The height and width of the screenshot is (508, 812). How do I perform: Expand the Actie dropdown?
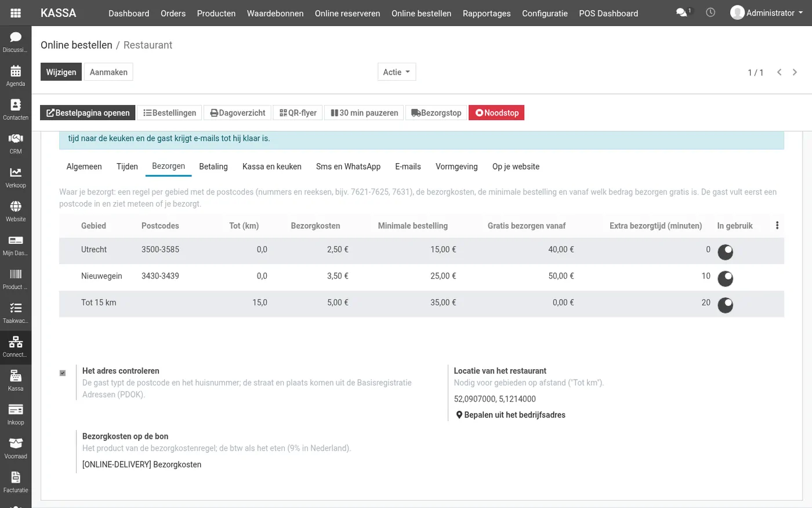[x=397, y=72]
